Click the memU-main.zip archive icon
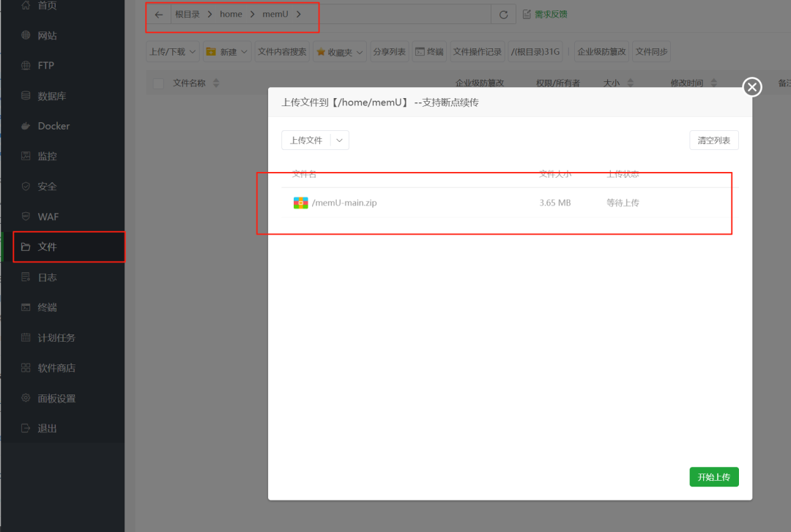Viewport: 791px width, 532px height. (x=301, y=203)
